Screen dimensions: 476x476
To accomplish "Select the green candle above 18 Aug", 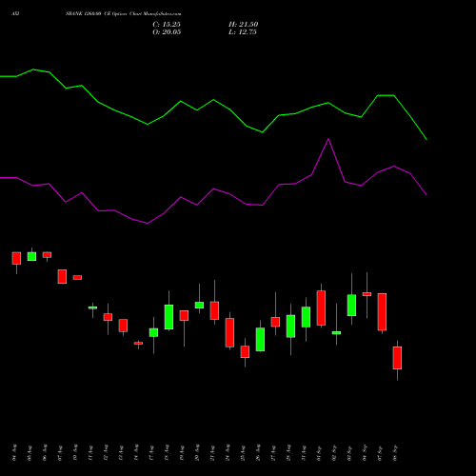I will pyautogui.click(x=169, y=317).
